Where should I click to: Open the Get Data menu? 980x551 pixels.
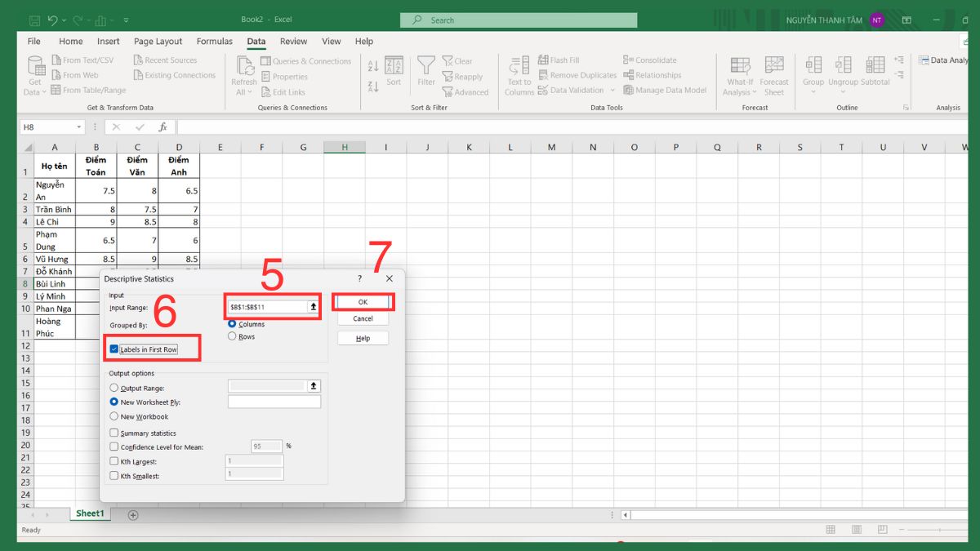tap(34, 76)
